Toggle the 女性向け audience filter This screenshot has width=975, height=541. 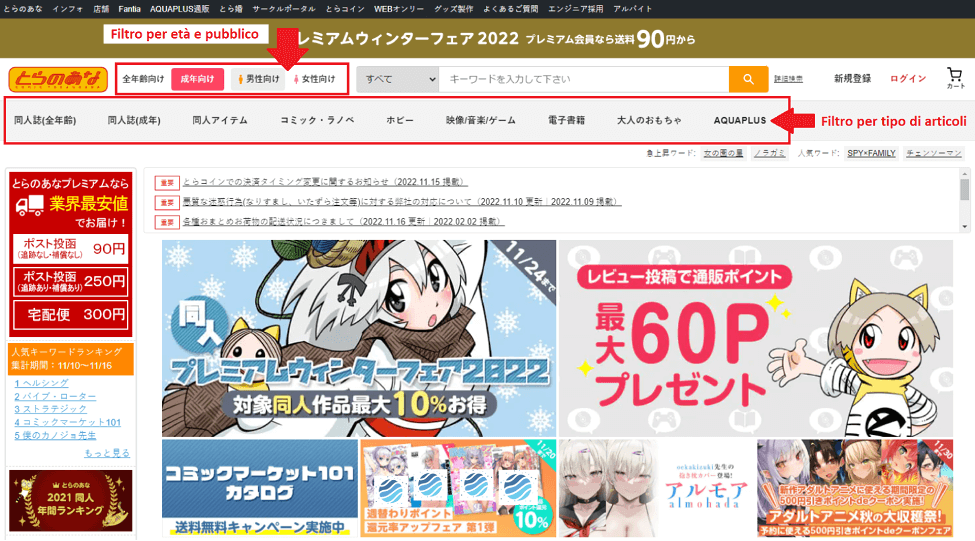pyautogui.click(x=315, y=79)
